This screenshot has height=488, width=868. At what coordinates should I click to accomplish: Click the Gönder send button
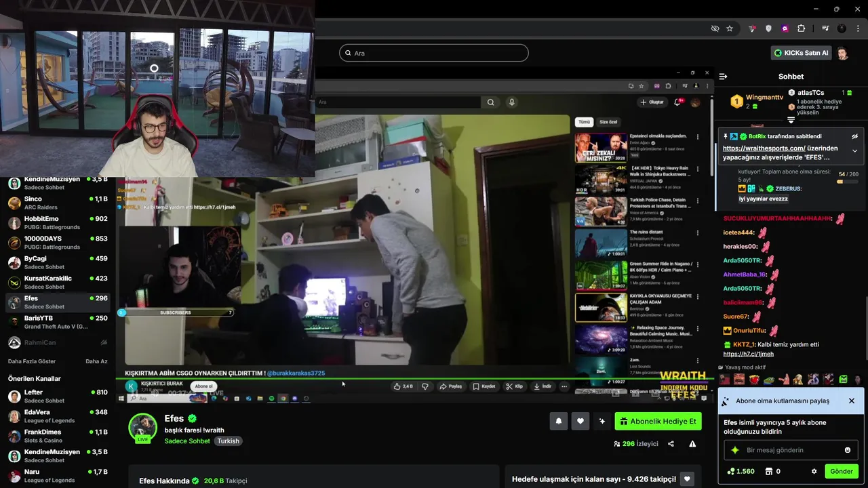coord(842,471)
